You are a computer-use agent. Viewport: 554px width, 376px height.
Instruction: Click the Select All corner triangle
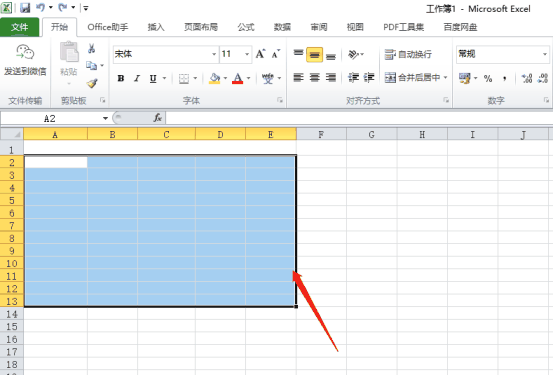point(12,134)
